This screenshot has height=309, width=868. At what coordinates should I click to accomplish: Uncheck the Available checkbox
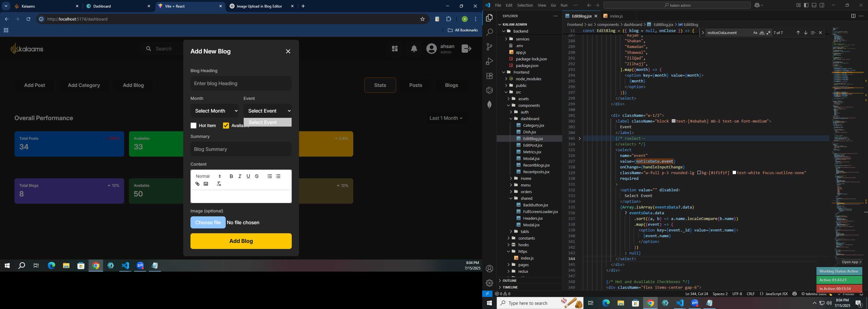pos(226,126)
